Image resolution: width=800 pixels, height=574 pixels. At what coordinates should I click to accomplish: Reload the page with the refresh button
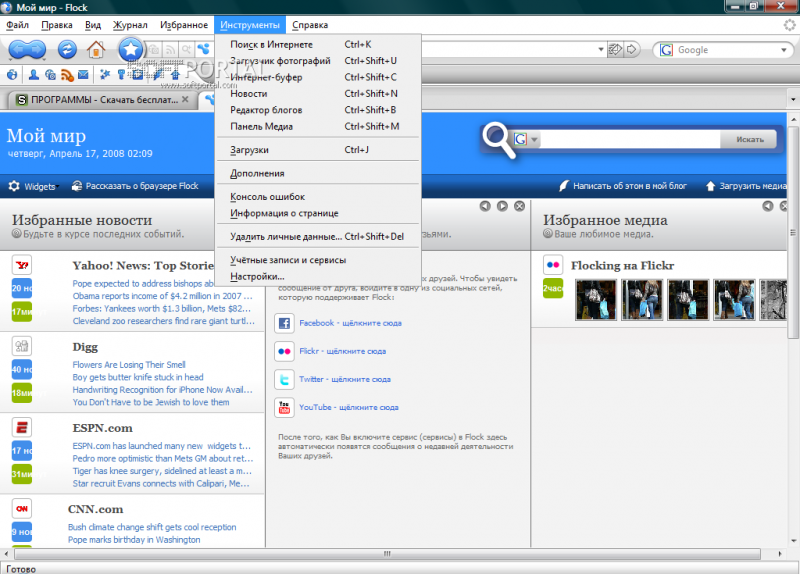point(67,49)
